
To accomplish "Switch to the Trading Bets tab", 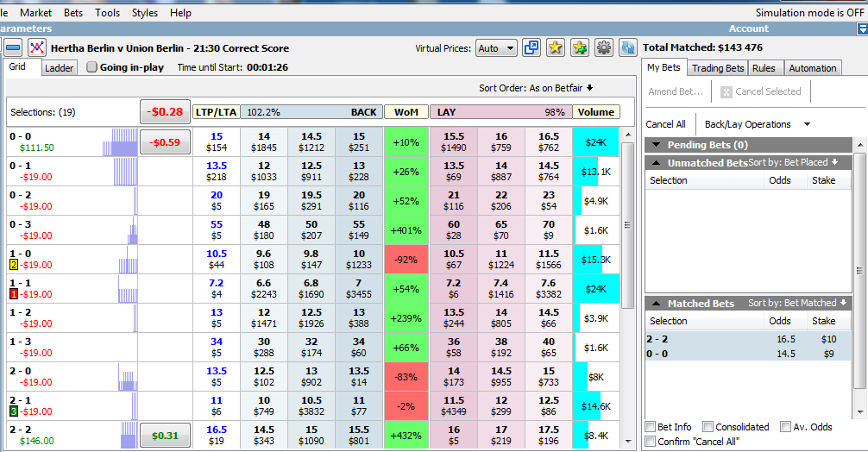I will click(717, 68).
